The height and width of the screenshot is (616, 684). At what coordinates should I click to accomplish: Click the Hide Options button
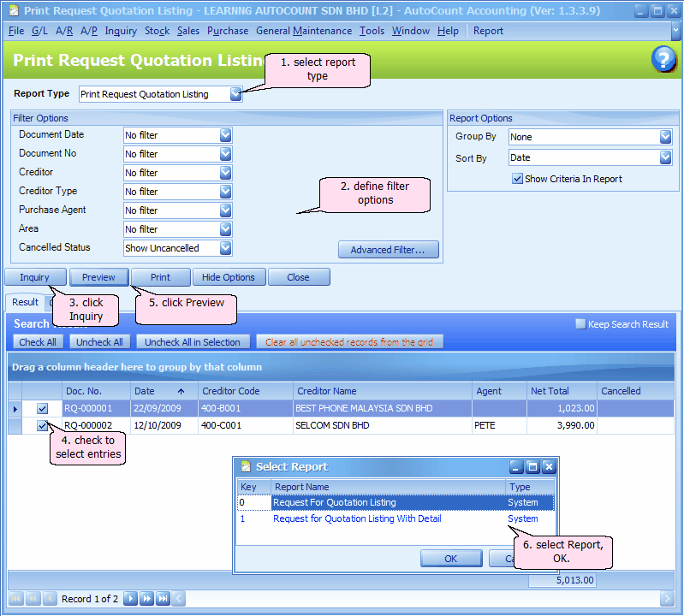click(229, 277)
